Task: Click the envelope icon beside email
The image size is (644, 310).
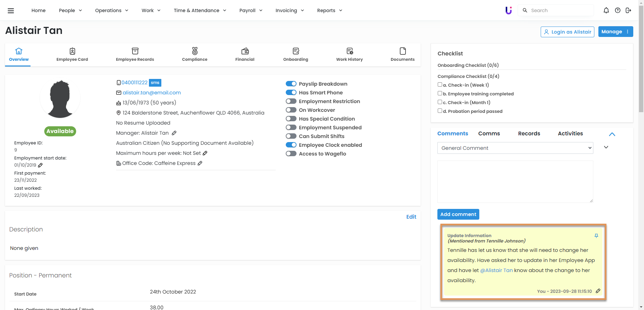Action: (x=119, y=93)
